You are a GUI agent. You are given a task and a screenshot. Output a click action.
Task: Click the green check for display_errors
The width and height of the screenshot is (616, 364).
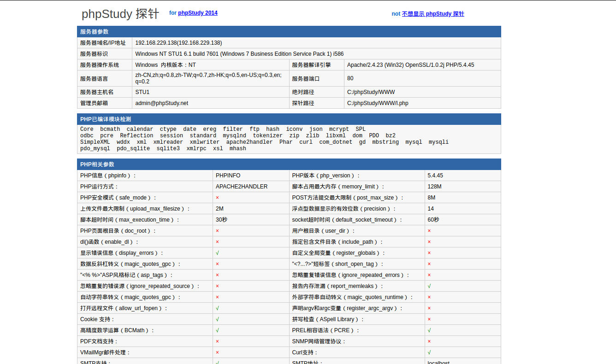217,253
